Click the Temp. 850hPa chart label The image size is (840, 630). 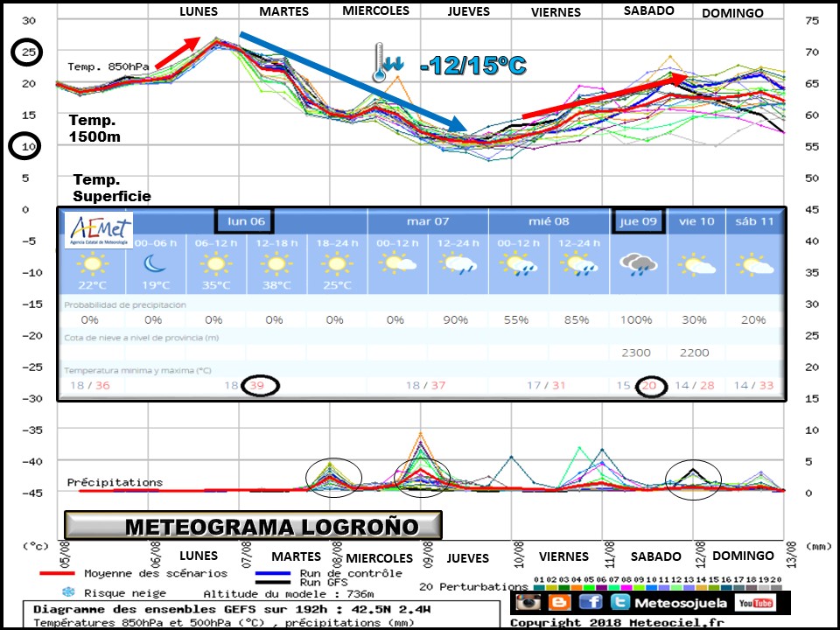point(108,66)
